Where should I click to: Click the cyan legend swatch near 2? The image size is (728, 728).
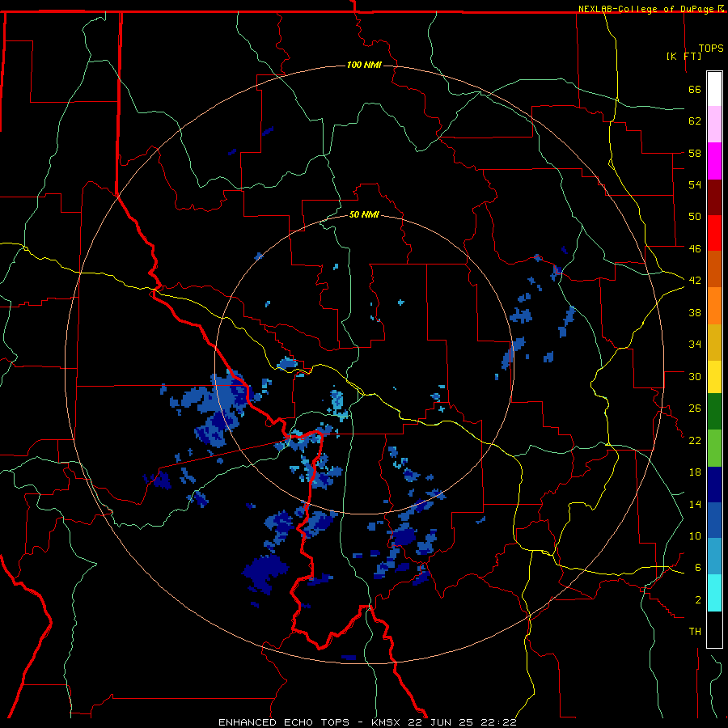click(714, 593)
